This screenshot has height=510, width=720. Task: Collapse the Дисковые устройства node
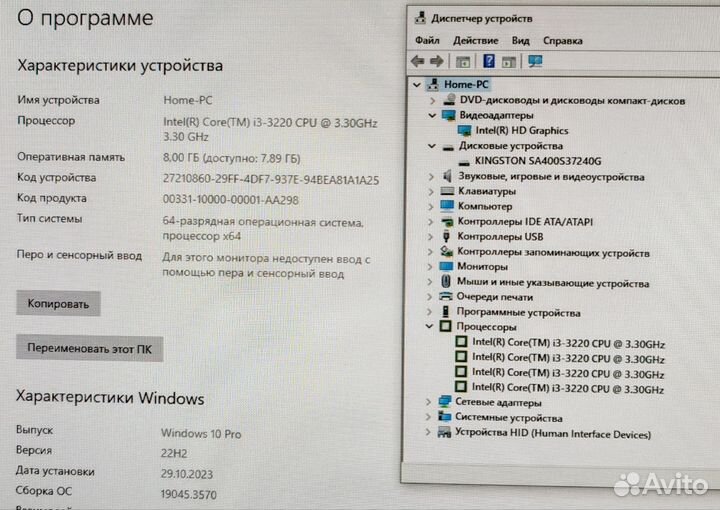click(431, 146)
